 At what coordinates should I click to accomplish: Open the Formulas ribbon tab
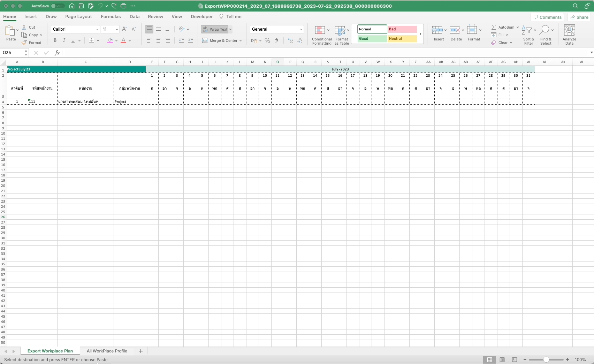pyautogui.click(x=111, y=16)
